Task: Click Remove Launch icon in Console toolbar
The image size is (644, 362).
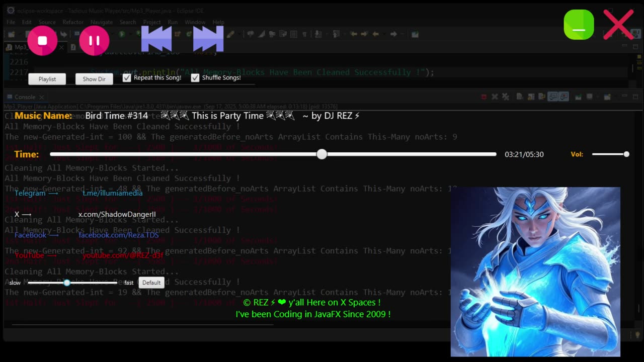Action: (495, 97)
